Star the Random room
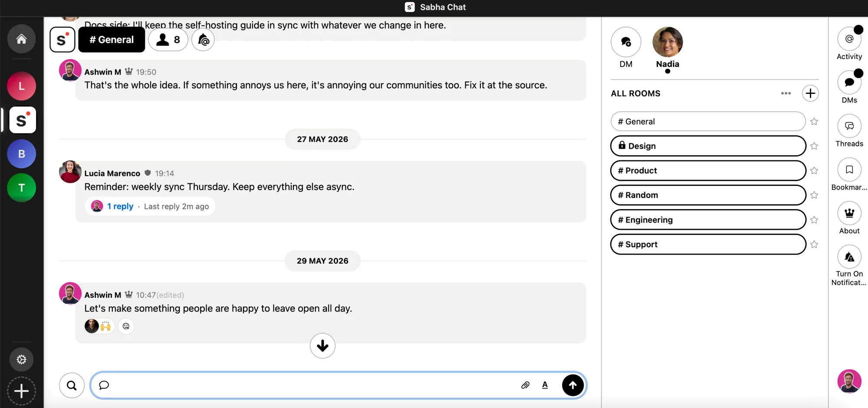Screen dimensions: 868x408 [x=814, y=195]
